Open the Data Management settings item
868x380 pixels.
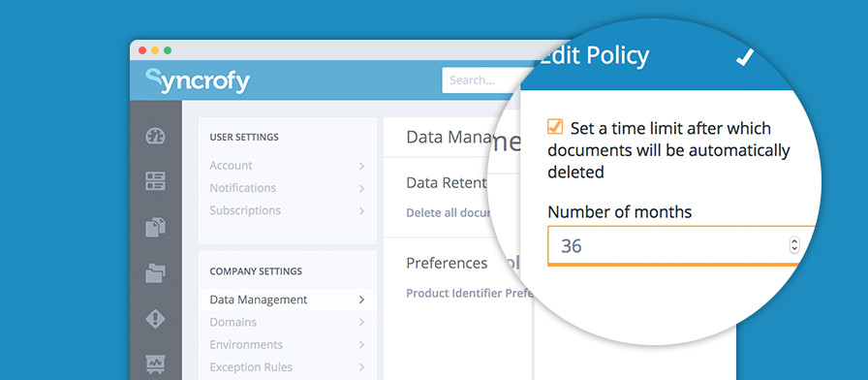click(x=288, y=300)
